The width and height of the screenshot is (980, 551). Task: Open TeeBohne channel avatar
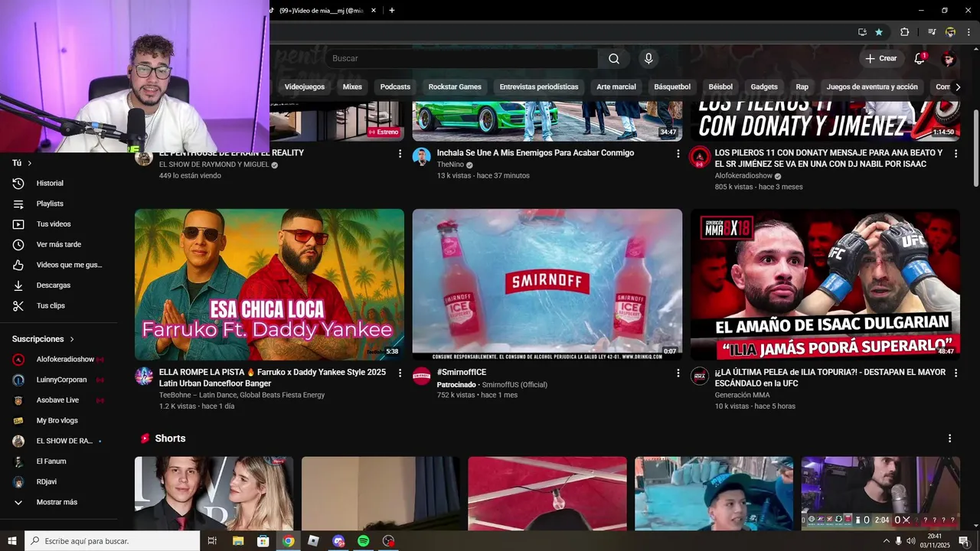(x=144, y=376)
